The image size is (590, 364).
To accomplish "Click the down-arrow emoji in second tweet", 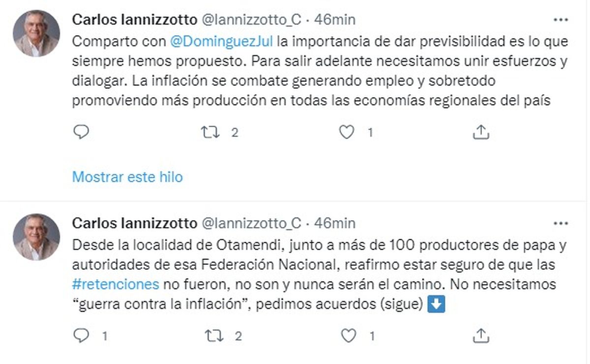I will pyautogui.click(x=437, y=305).
